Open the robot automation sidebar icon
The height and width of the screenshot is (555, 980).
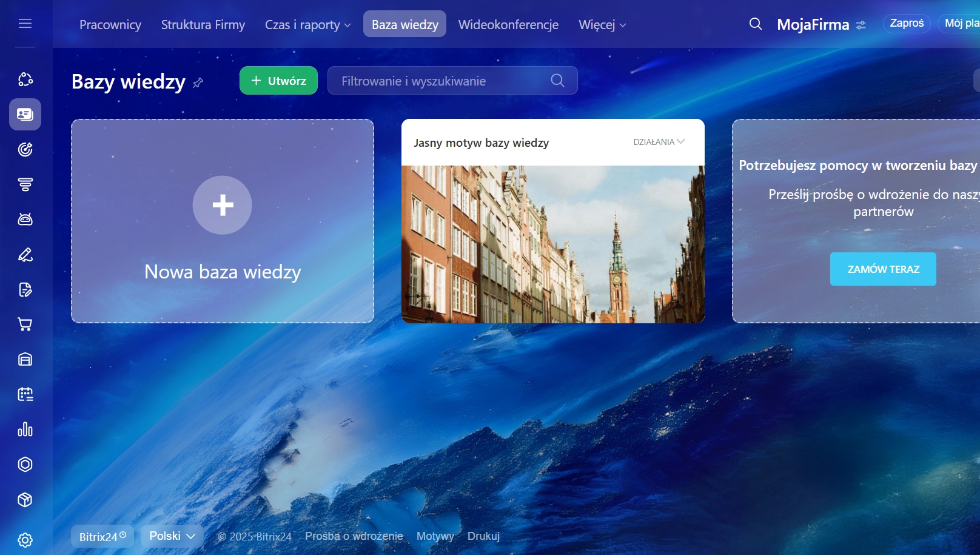[x=25, y=219]
